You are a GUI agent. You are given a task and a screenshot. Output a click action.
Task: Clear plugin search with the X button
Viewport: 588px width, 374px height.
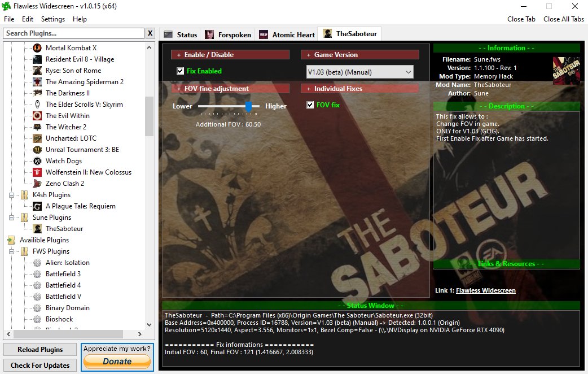(x=150, y=33)
